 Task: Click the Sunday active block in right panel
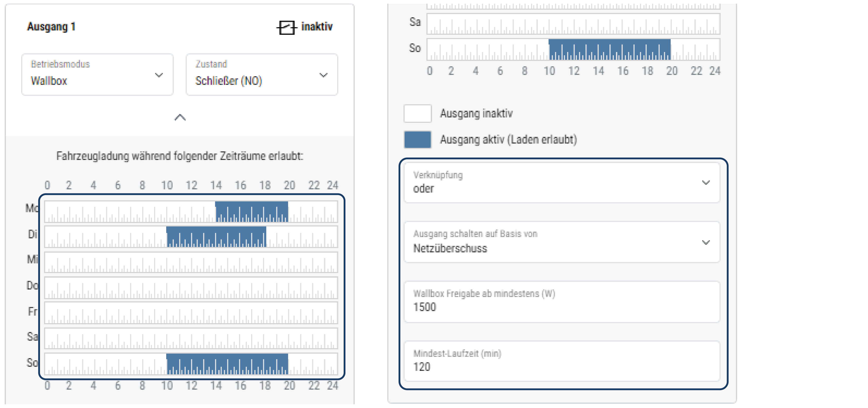(609, 49)
